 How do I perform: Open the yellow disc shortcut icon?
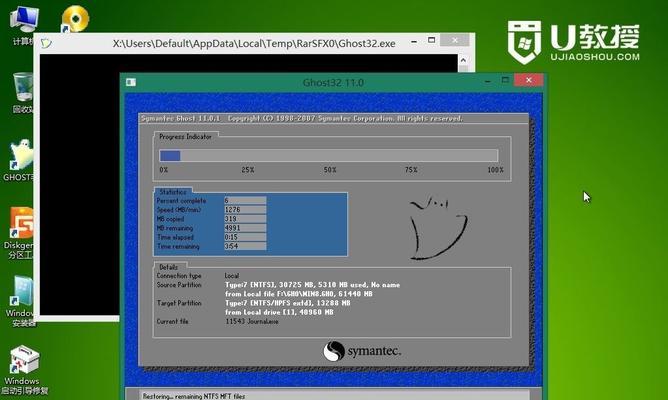click(x=75, y=19)
